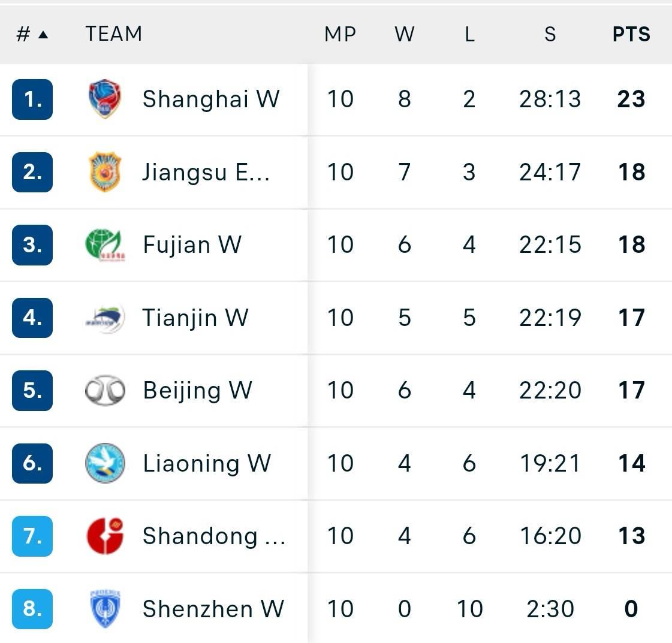Select the Shenzhen W row name

click(x=213, y=609)
